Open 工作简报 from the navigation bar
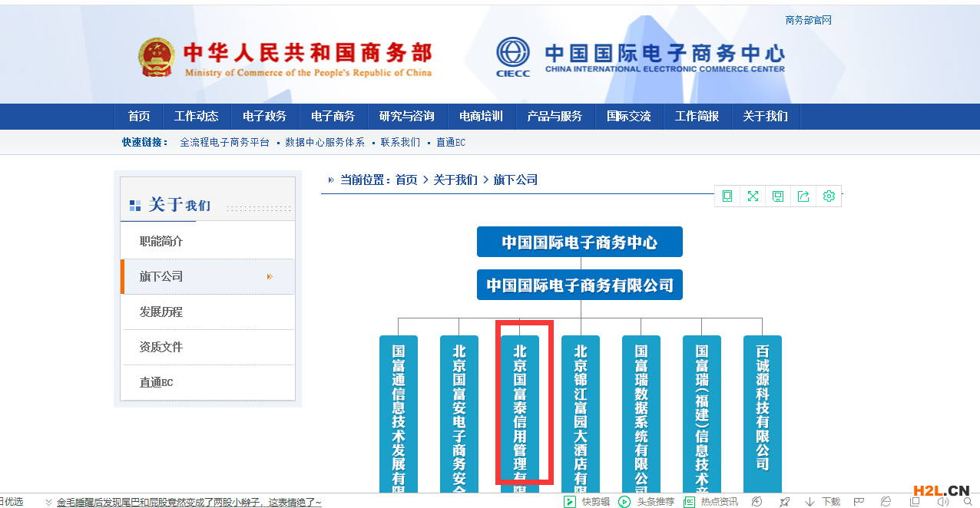The width and height of the screenshot is (980, 508). point(697,117)
